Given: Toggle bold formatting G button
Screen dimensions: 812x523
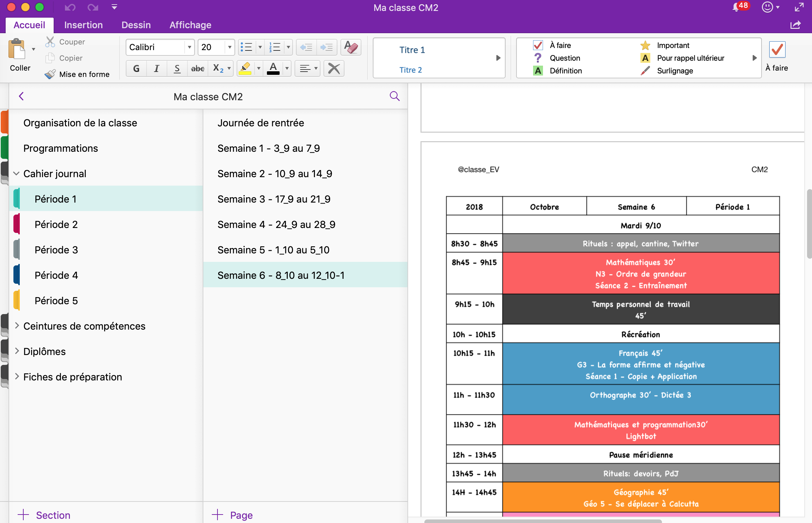Looking at the screenshot, I should pyautogui.click(x=136, y=68).
